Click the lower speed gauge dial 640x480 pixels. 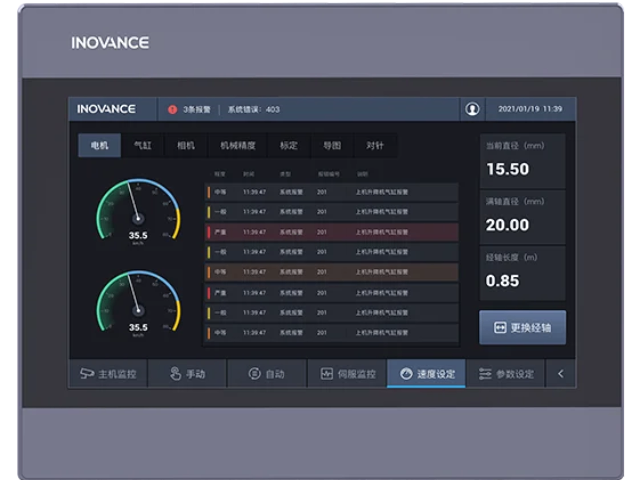[138, 302]
